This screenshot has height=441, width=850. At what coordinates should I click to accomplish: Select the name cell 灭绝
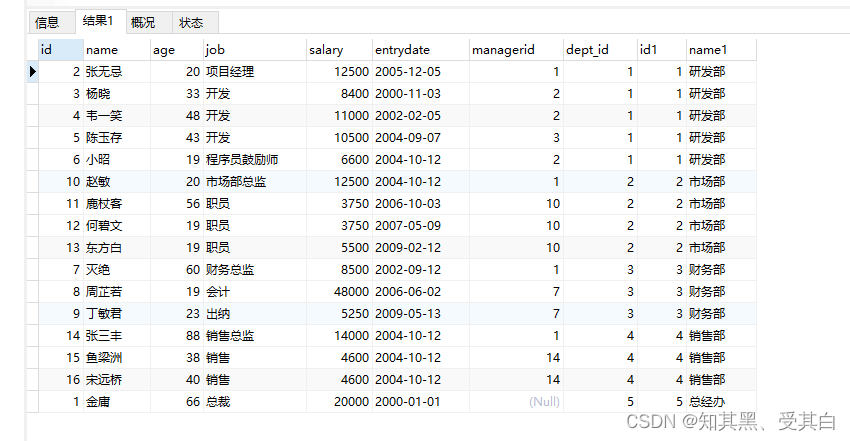coord(117,270)
